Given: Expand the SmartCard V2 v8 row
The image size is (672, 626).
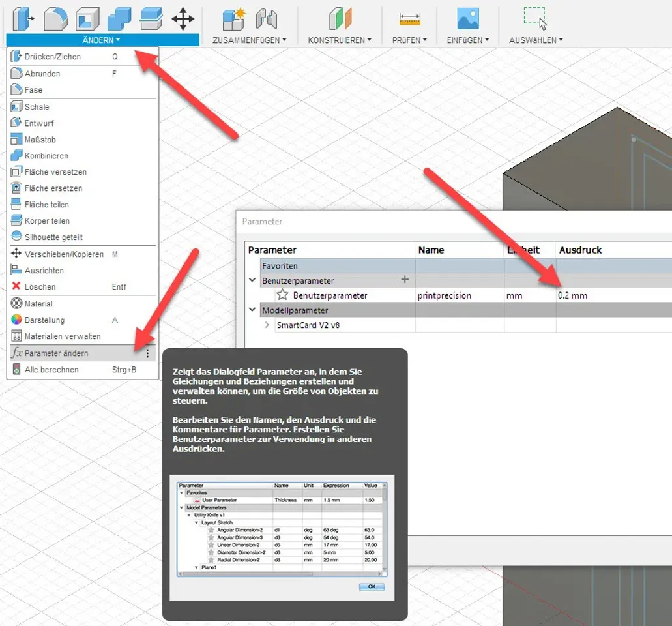Looking at the screenshot, I should pyautogui.click(x=267, y=325).
